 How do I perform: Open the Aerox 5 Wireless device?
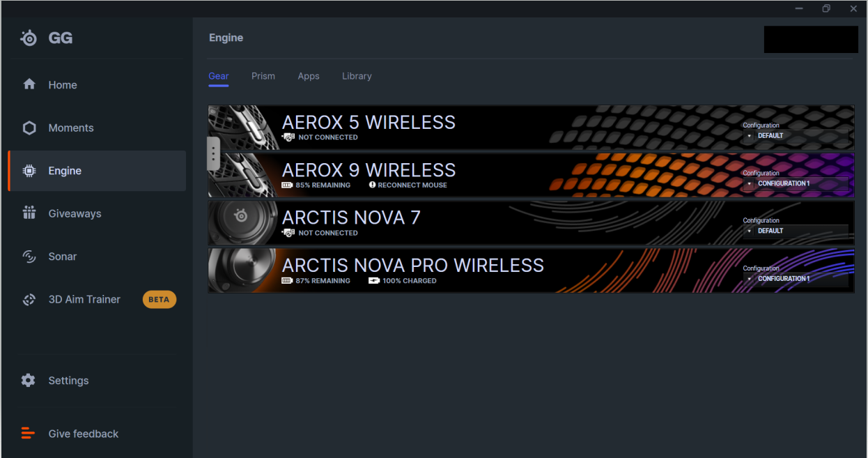531,128
